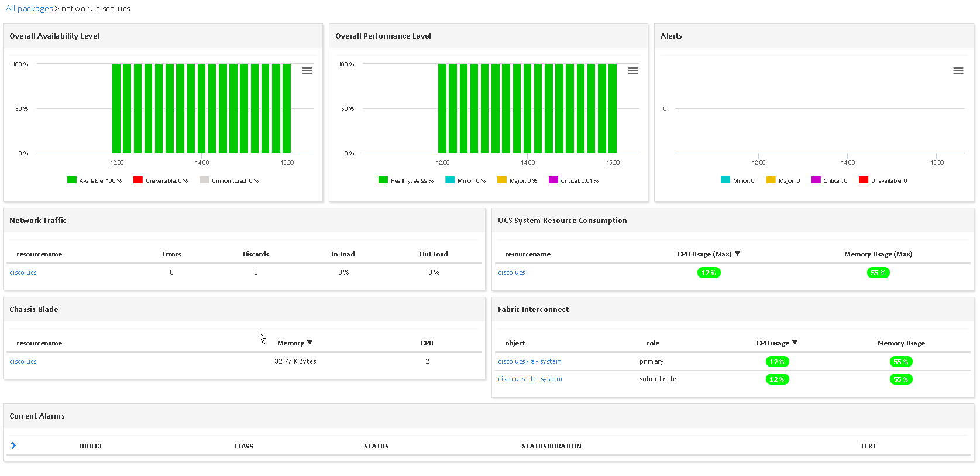The image size is (980, 476).
Task: Expand the Current Alarms row chevron
Action: click(x=13, y=446)
